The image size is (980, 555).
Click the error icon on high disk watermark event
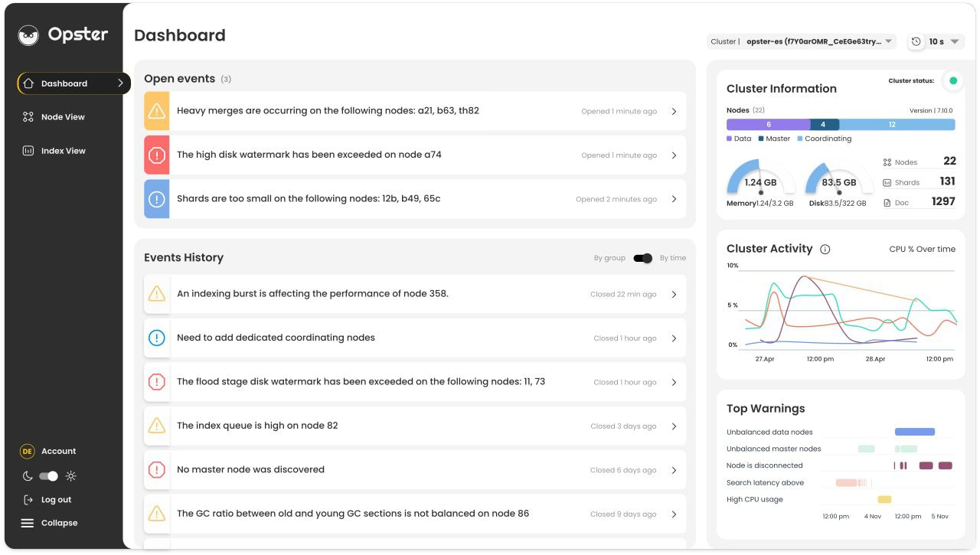click(x=157, y=155)
